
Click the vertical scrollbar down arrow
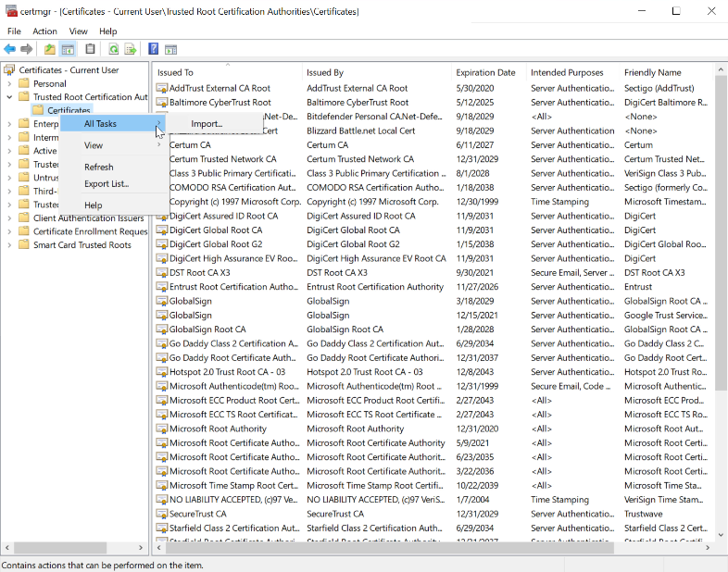pyautogui.click(x=721, y=535)
